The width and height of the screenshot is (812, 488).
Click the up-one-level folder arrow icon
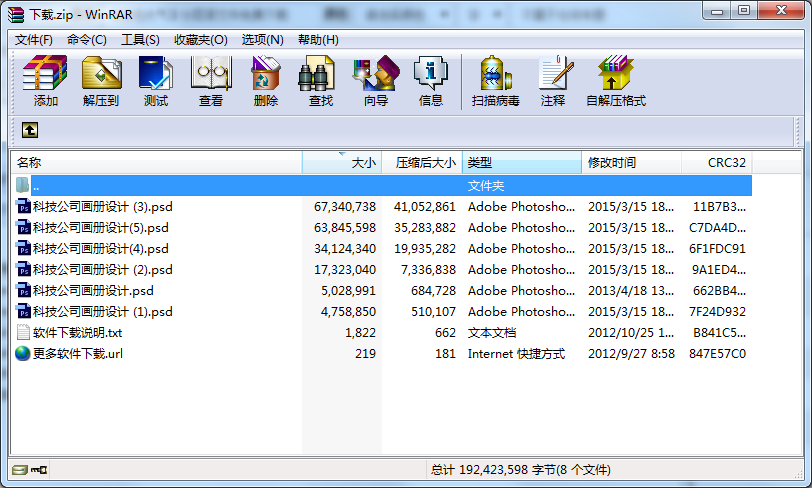[x=30, y=130]
